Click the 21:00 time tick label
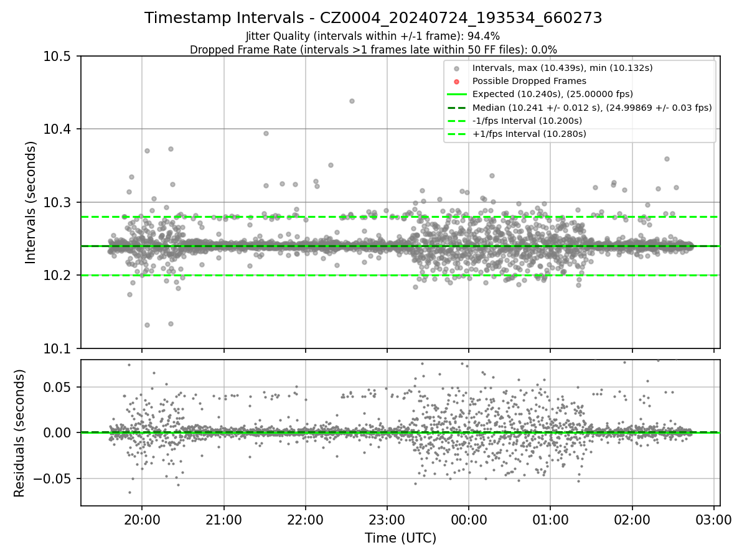 pyautogui.click(x=223, y=520)
